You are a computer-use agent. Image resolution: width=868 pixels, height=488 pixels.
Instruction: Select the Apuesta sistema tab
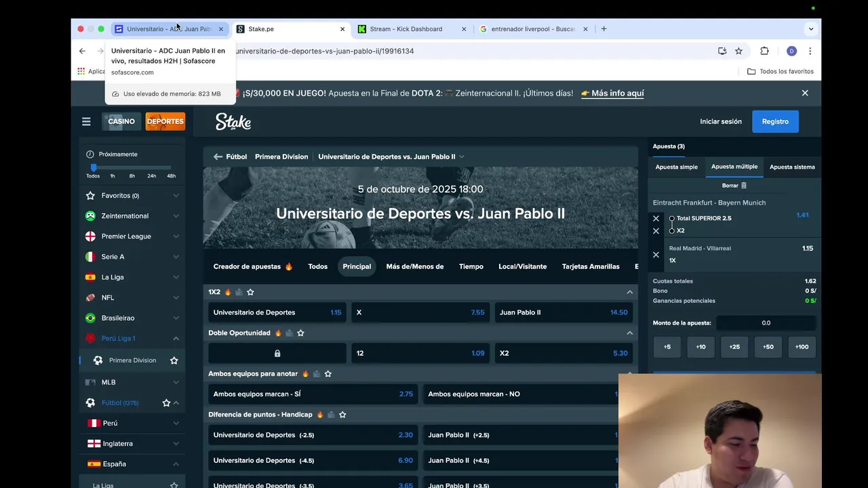coord(792,167)
